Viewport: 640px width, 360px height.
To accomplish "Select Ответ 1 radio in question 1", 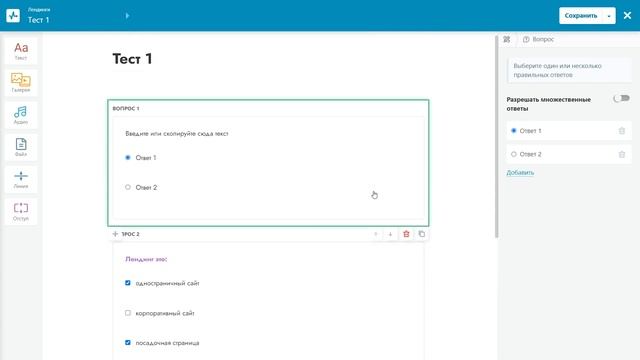I will coord(128,158).
